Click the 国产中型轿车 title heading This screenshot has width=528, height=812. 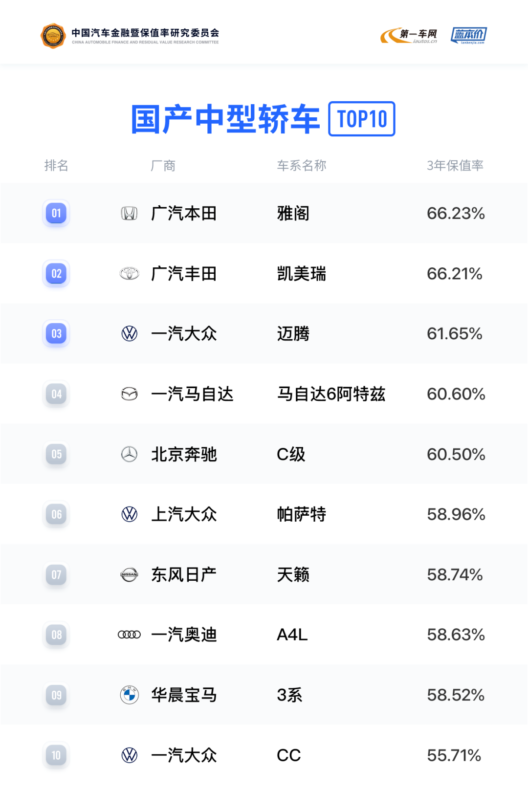click(x=225, y=119)
